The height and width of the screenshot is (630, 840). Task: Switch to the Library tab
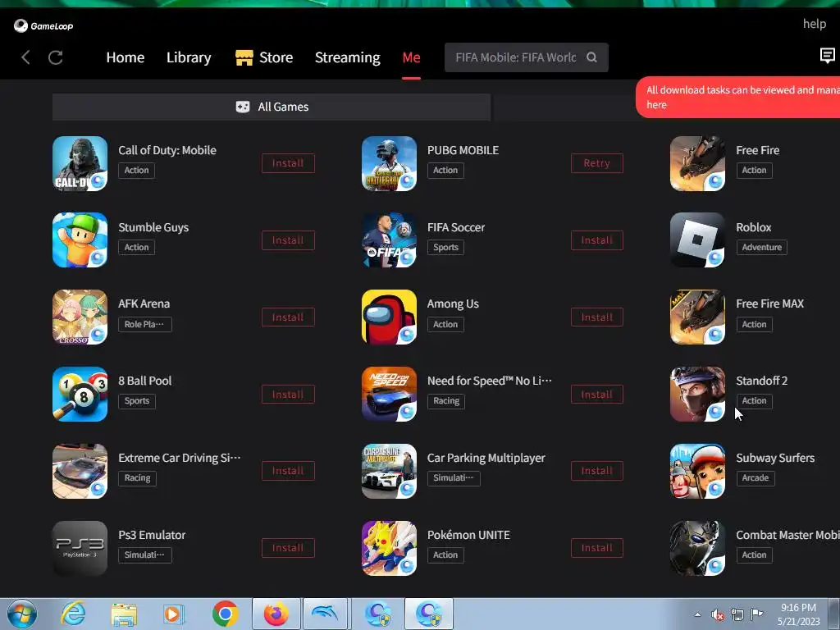pos(189,57)
